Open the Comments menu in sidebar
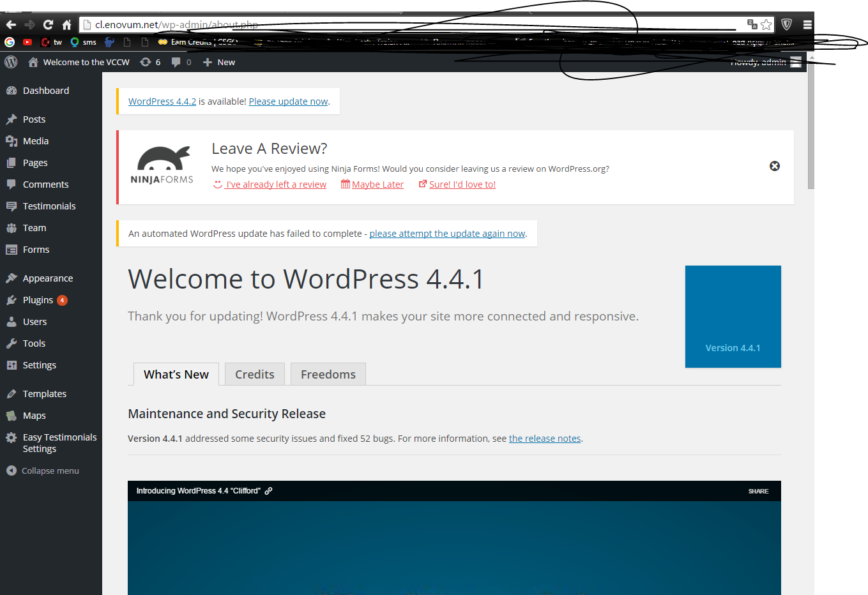Image resolution: width=868 pixels, height=595 pixels. click(51, 185)
